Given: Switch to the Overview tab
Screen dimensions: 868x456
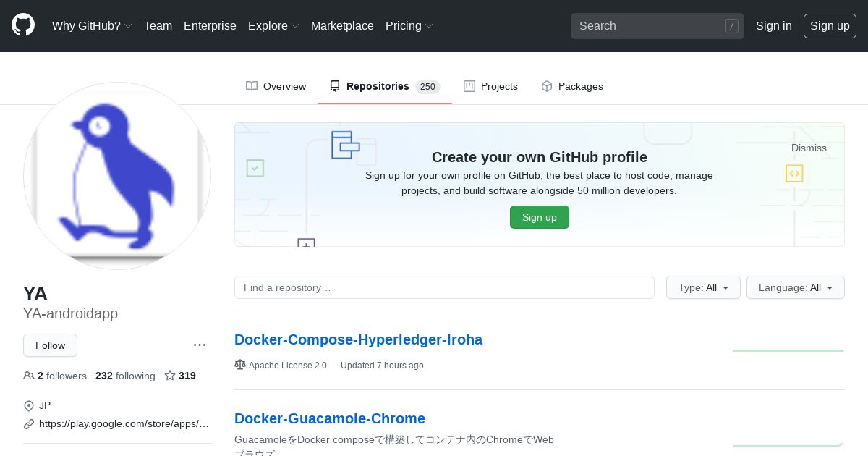Looking at the screenshot, I should [x=276, y=86].
